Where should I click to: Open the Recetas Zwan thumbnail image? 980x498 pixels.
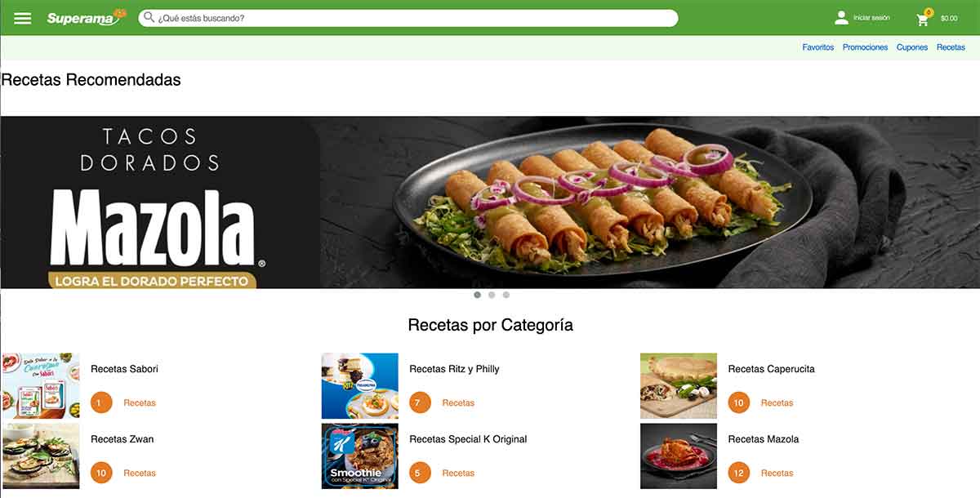coord(40,456)
